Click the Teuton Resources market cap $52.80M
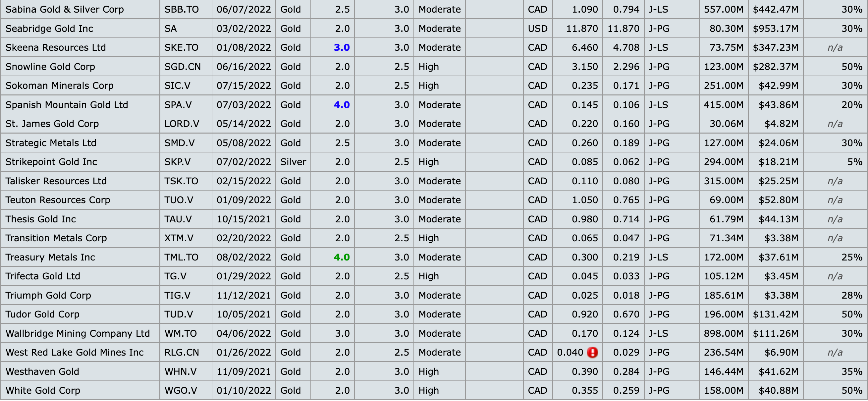868x401 pixels. click(778, 200)
